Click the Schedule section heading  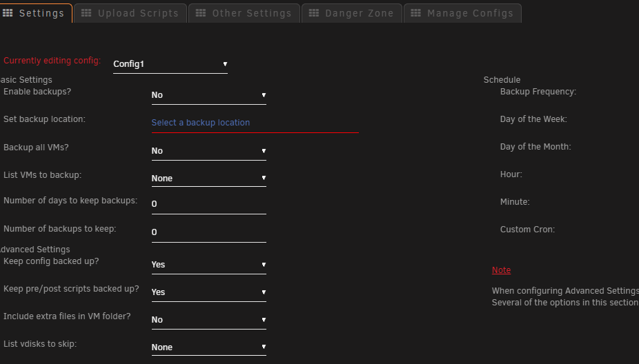[x=502, y=80]
